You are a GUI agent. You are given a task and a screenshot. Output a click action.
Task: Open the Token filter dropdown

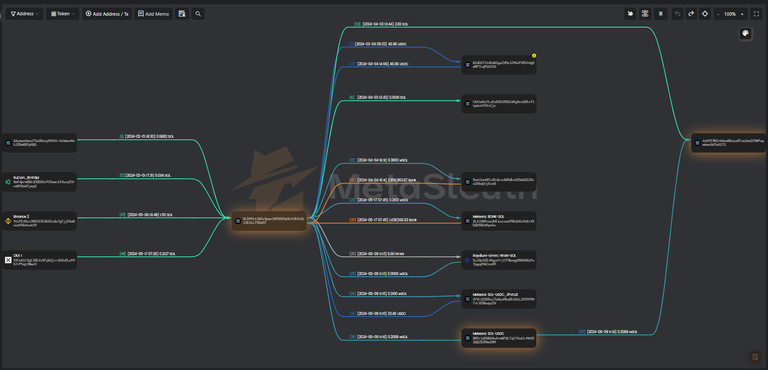(63, 14)
